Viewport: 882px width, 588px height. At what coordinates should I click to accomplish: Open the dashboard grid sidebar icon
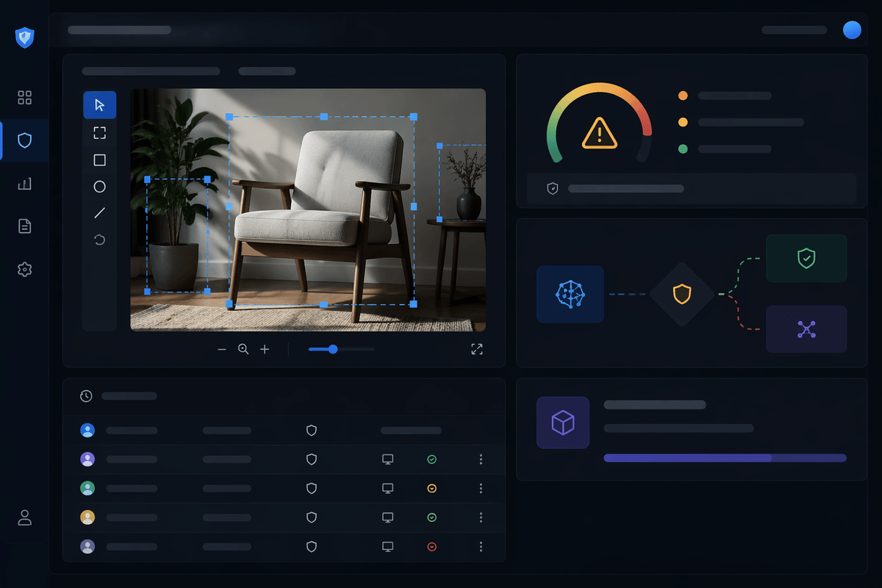pos(25,98)
